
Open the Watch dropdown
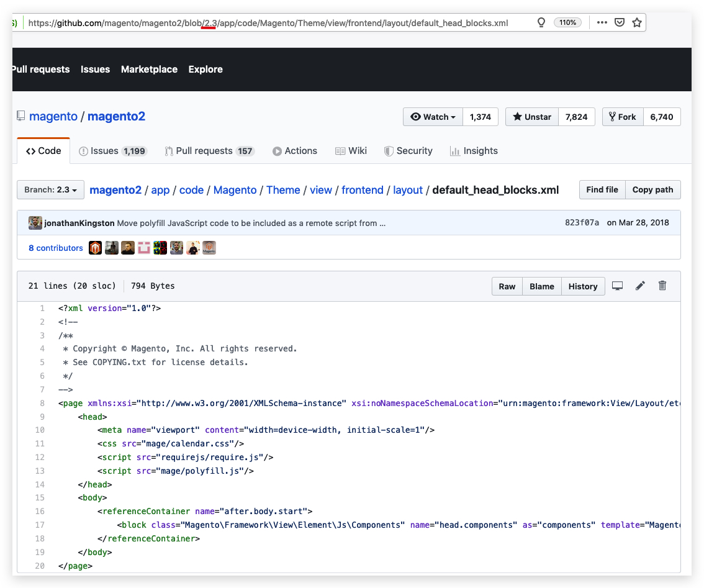(433, 117)
